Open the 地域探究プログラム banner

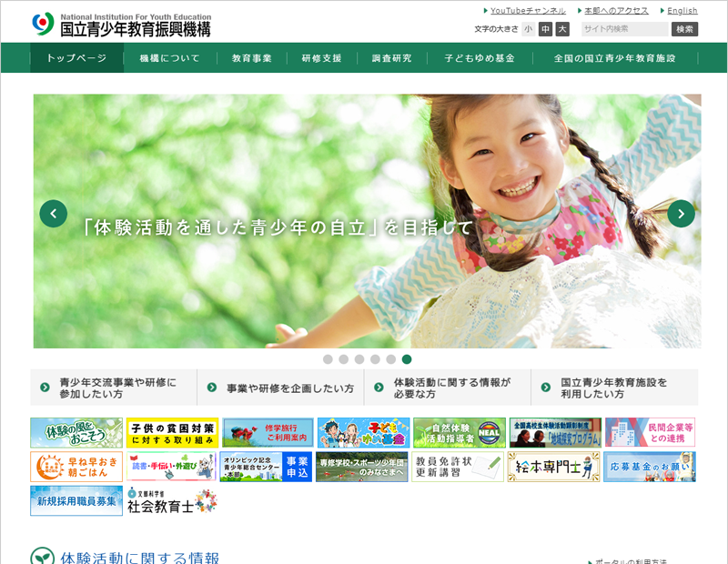555,433
